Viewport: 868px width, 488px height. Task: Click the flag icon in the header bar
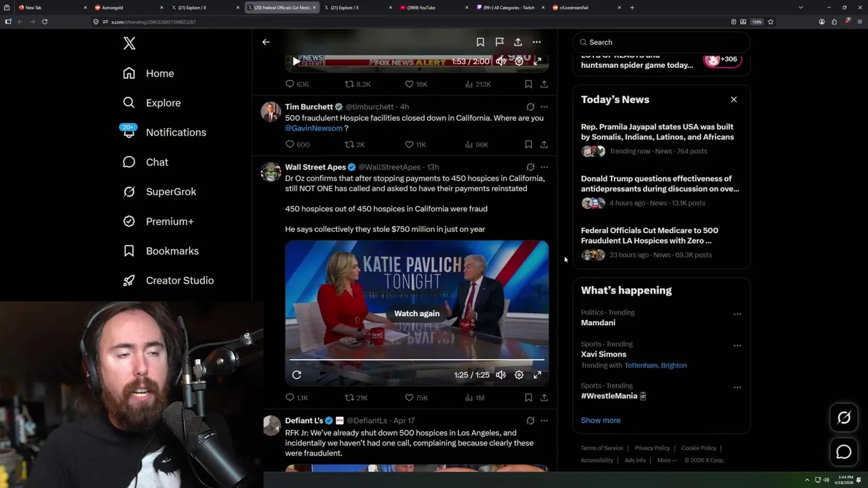tap(499, 42)
